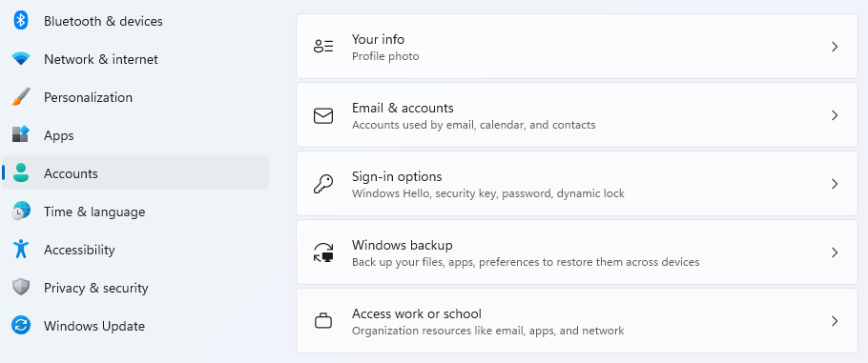Click the Accessibility figure icon
The width and height of the screenshot is (868, 363).
pyautogui.click(x=21, y=249)
